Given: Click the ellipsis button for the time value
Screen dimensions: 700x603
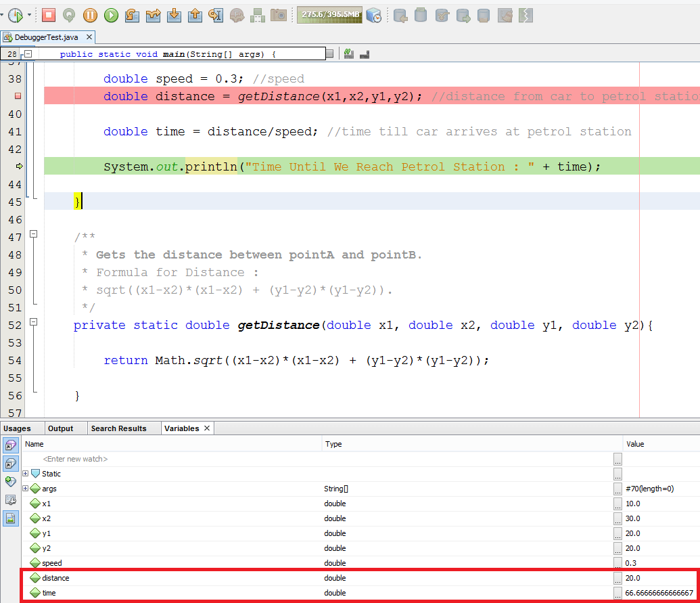Looking at the screenshot, I should [x=617, y=593].
